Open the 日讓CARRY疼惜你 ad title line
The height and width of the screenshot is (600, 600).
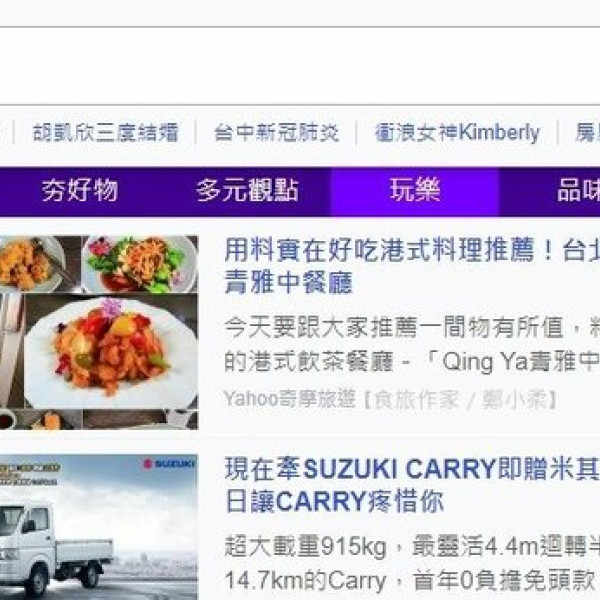[334, 501]
